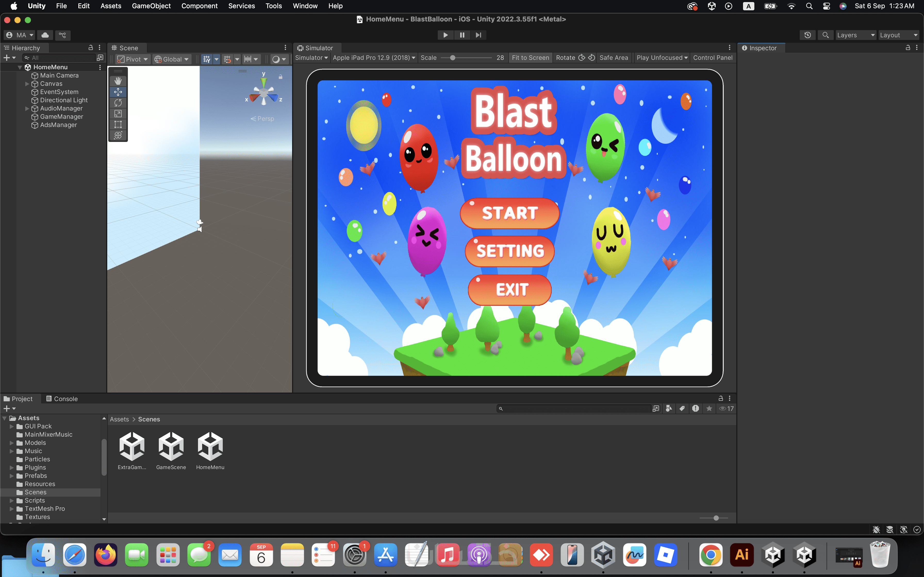Expand the Canvas object in Hierarchy
The image size is (924, 577).
pos(27,83)
